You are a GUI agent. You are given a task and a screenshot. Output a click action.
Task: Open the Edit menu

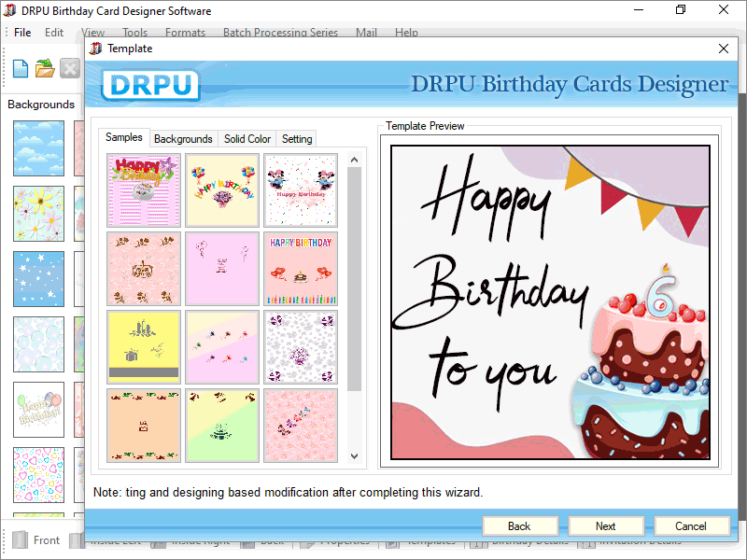click(x=54, y=33)
